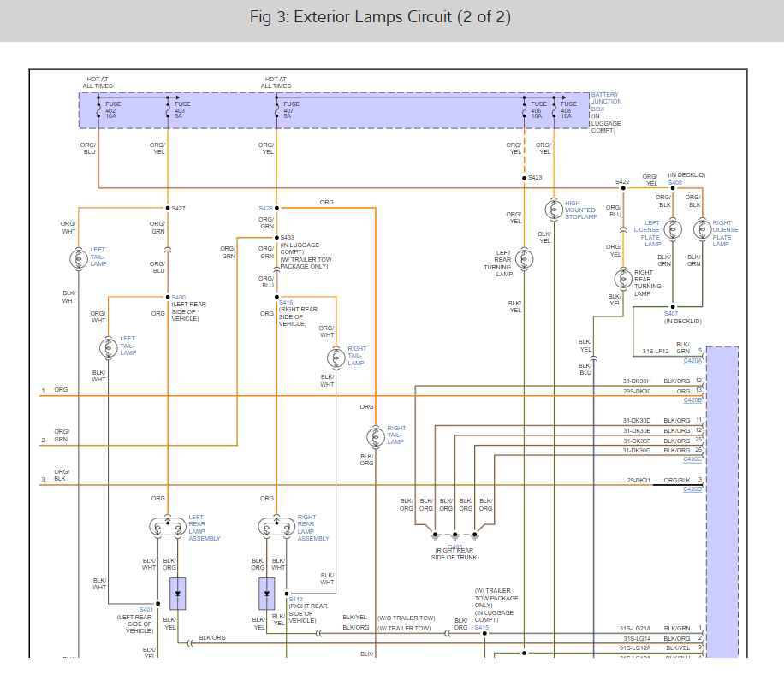This screenshot has height=692, width=784.
Task: Select the Fuse 407 5A symbol
Action: (276, 110)
